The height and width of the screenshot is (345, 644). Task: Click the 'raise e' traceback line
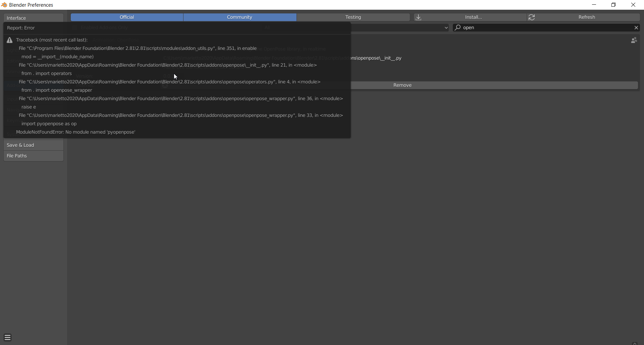click(x=29, y=107)
